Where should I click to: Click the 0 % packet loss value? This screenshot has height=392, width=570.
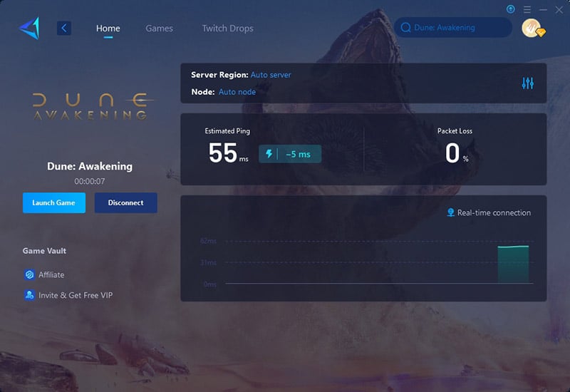pos(457,153)
